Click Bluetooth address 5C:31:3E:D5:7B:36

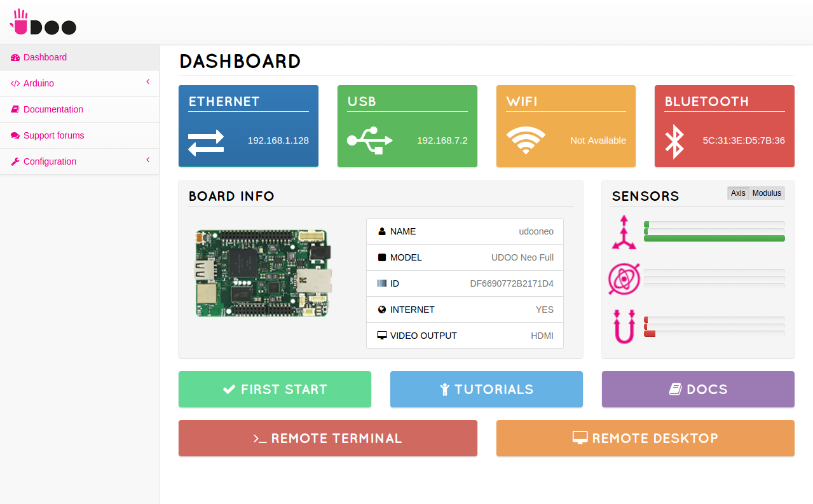tap(744, 140)
